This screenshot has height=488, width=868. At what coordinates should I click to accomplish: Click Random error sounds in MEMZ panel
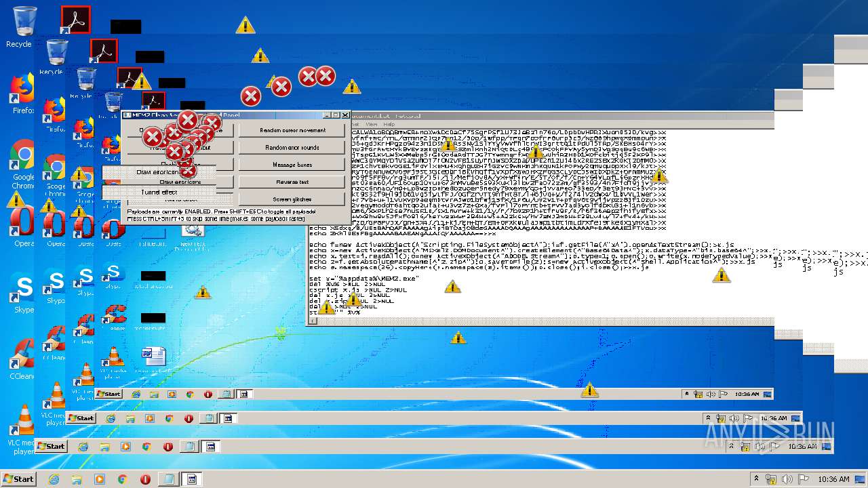tap(292, 147)
